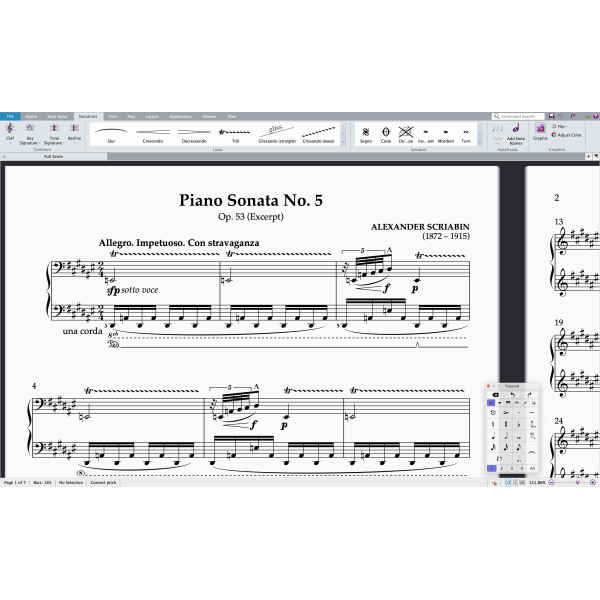Image resolution: width=600 pixels, height=600 pixels.
Task: Switch to the Note Input ribbon tab
Action: point(57,116)
